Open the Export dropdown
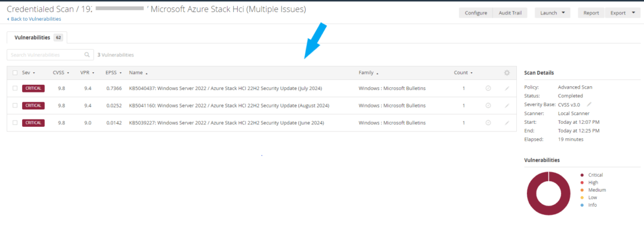 (622, 13)
